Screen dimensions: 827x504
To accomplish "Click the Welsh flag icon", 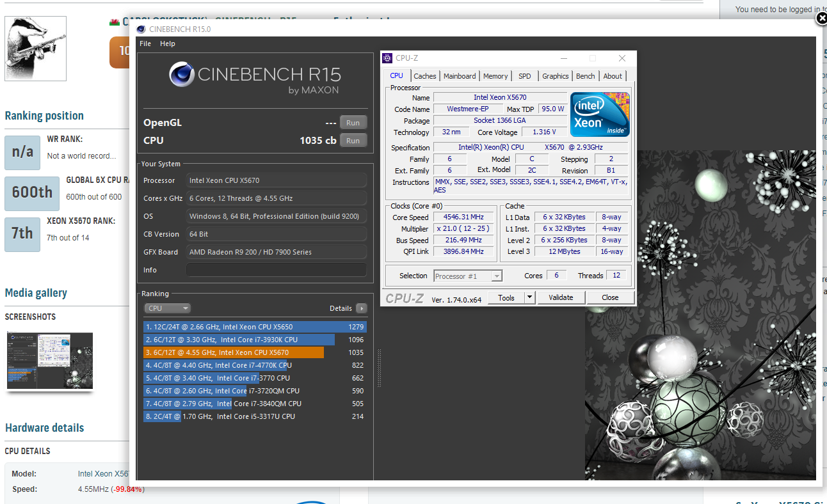I will click(x=115, y=22).
